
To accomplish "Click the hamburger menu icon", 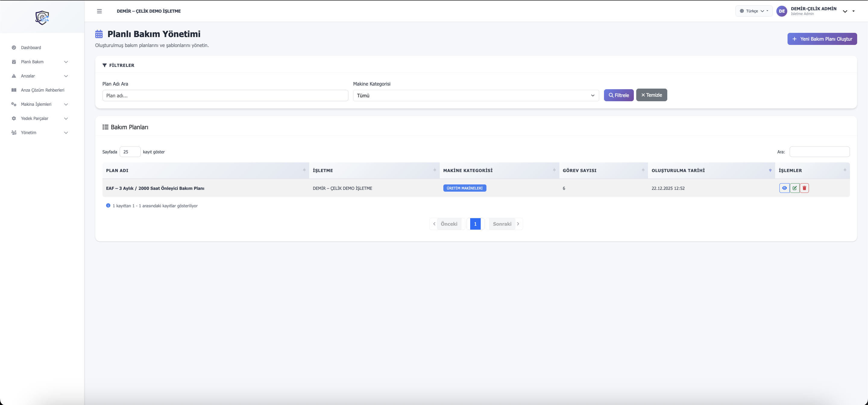I will (x=99, y=11).
